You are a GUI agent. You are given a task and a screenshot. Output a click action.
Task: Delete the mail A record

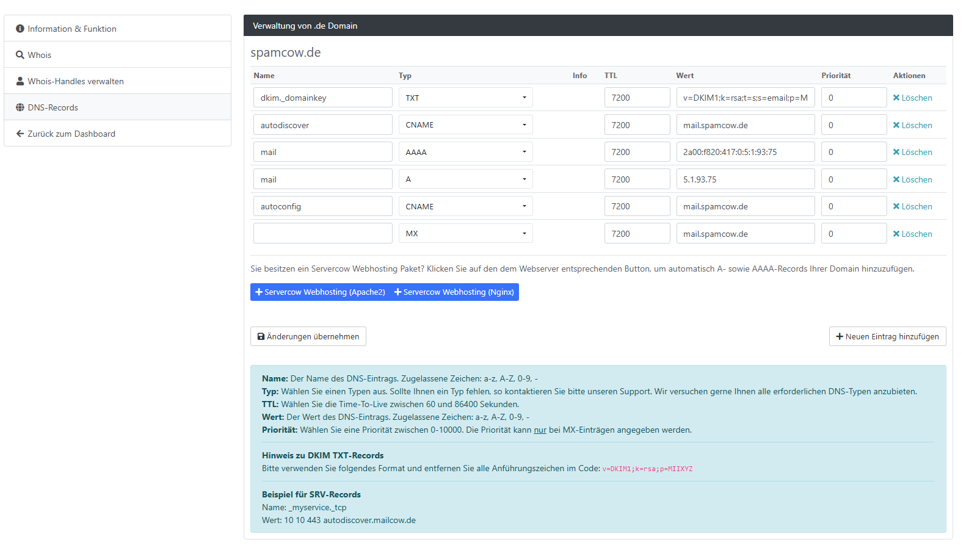click(912, 179)
